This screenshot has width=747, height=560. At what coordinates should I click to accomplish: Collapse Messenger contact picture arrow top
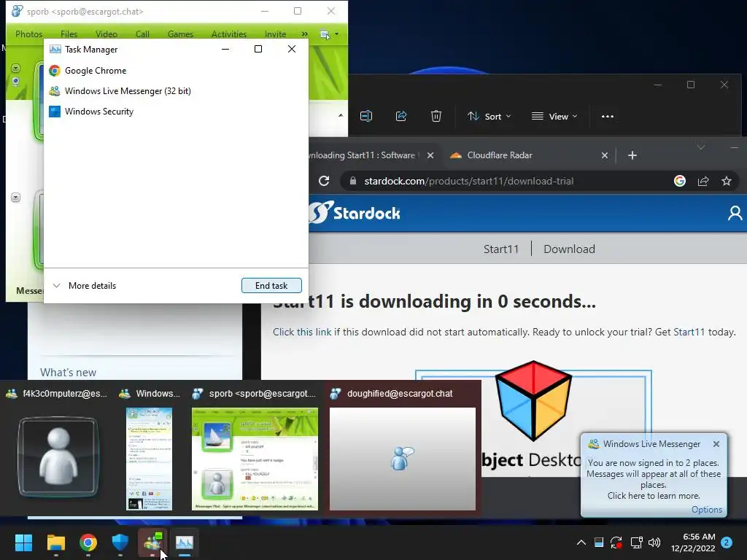(x=16, y=69)
